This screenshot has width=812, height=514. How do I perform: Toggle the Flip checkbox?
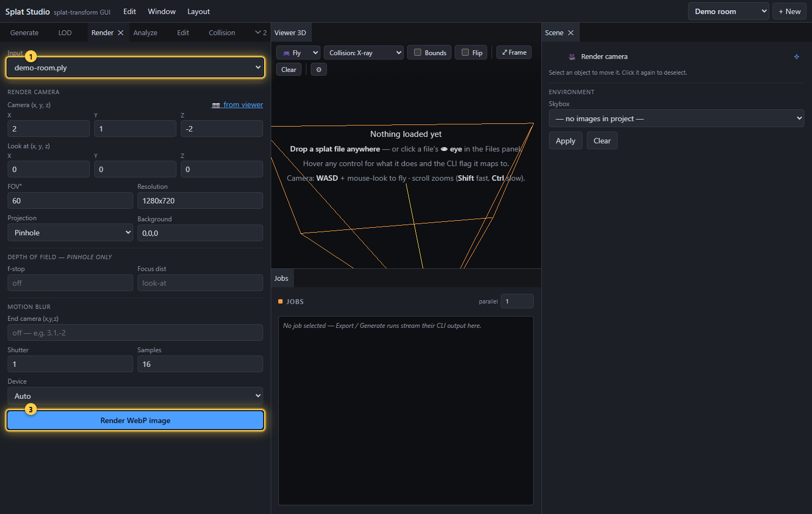click(465, 52)
